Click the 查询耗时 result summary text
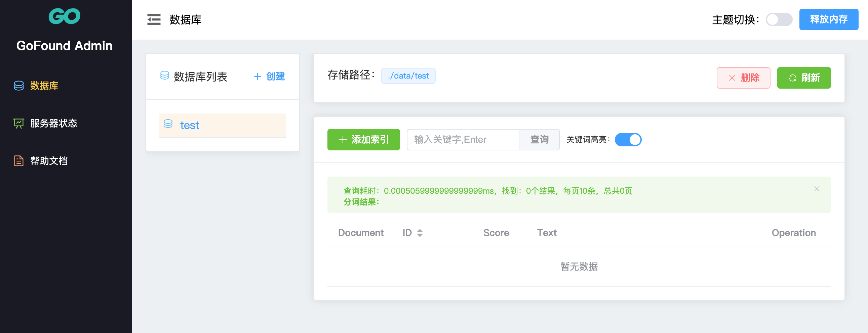 487,191
